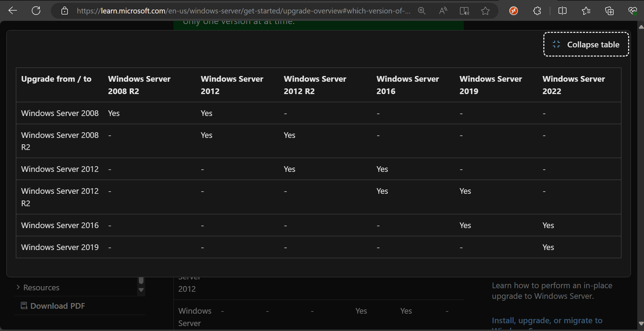Select the 'Windows Server 2008' row label
644x331 pixels.
tap(60, 113)
